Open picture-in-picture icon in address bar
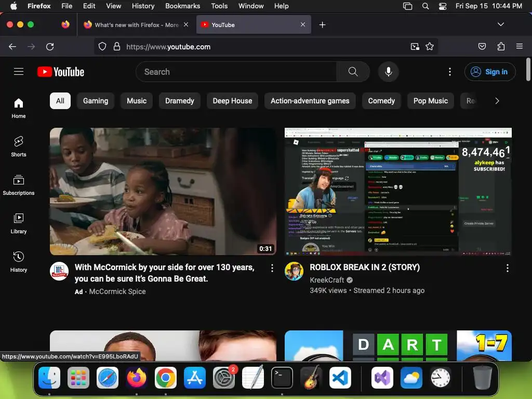Image resolution: width=532 pixels, height=399 pixels. [x=415, y=46]
